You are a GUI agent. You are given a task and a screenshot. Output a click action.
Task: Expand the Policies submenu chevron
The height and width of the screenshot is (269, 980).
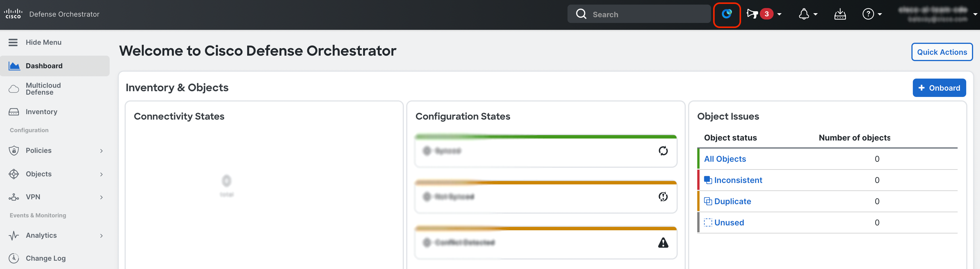pos(101,151)
